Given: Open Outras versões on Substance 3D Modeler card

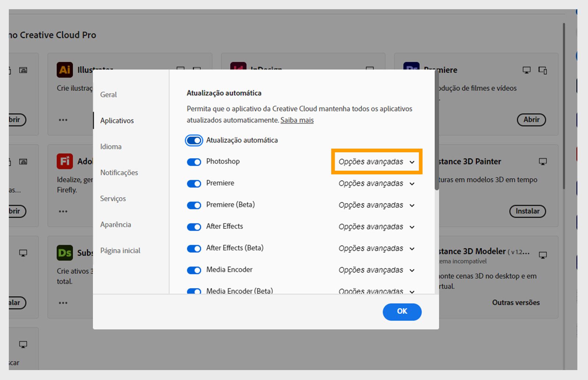Looking at the screenshot, I should point(516,302).
